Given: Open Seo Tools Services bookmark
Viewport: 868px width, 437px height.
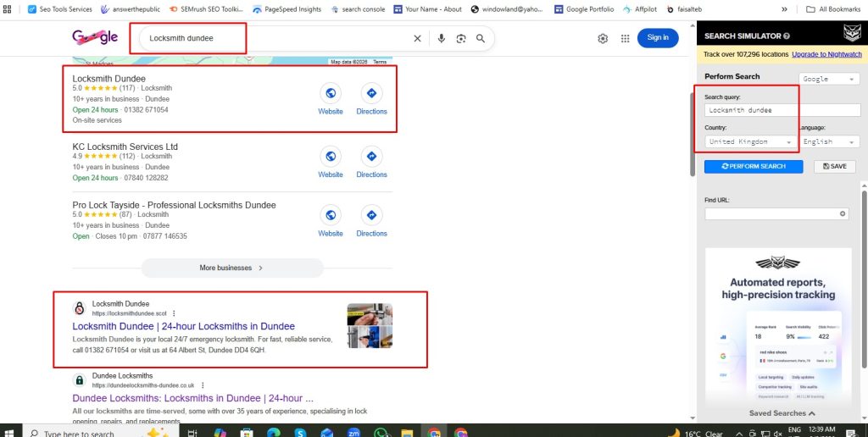Looking at the screenshot, I should coord(60,9).
